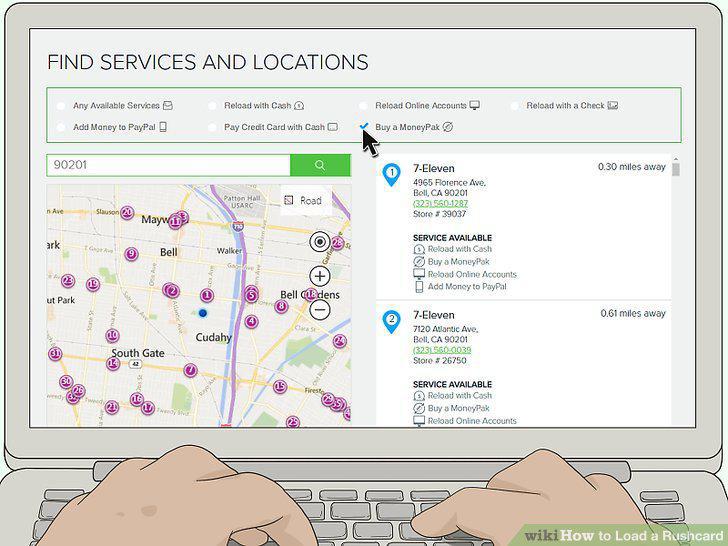
Task: Click Store # 26750 text
Action: 440,361
